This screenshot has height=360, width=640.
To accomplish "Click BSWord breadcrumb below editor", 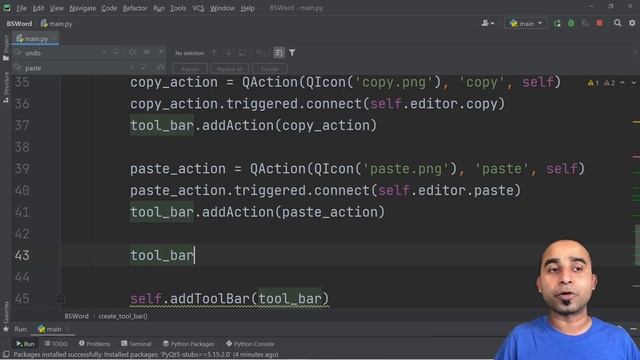I will point(76,316).
